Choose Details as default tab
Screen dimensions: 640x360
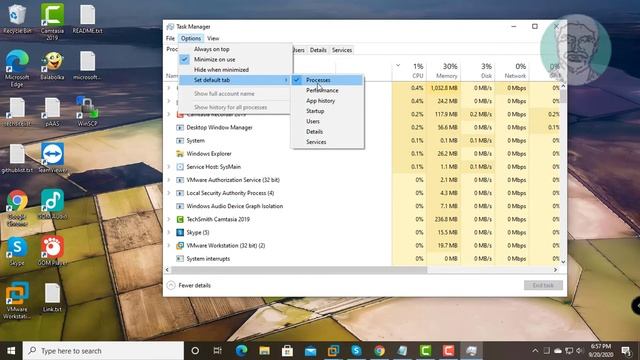click(x=327, y=131)
